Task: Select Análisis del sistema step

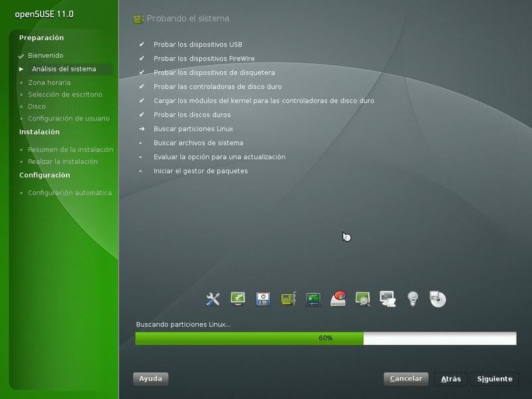Action: (64, 69)
